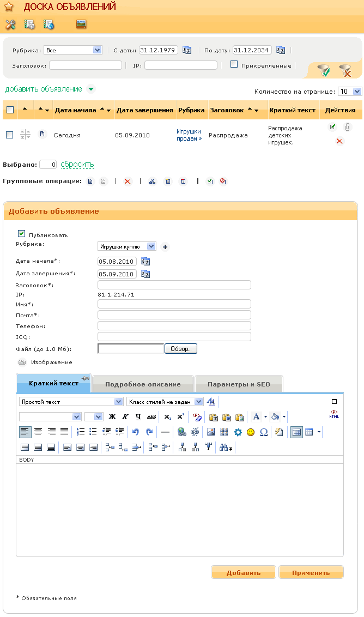Toggle bold formatting in the editor

click(x=113, y=417)
